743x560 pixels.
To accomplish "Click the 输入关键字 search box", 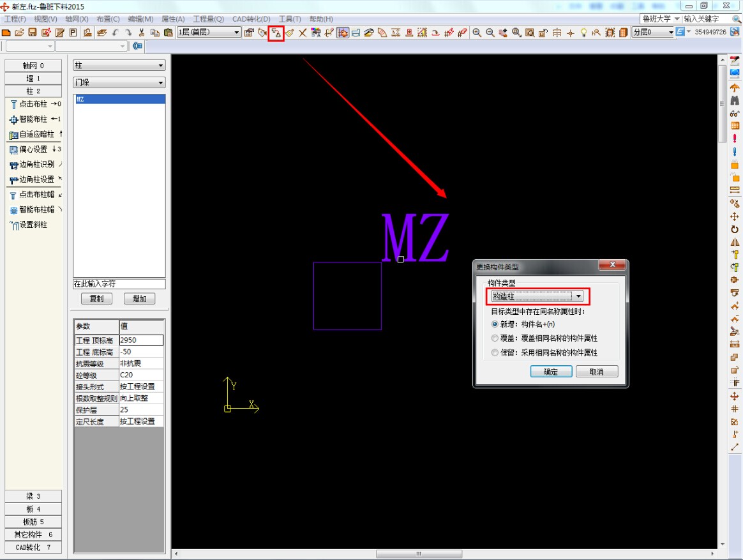I will click(706, 19).
